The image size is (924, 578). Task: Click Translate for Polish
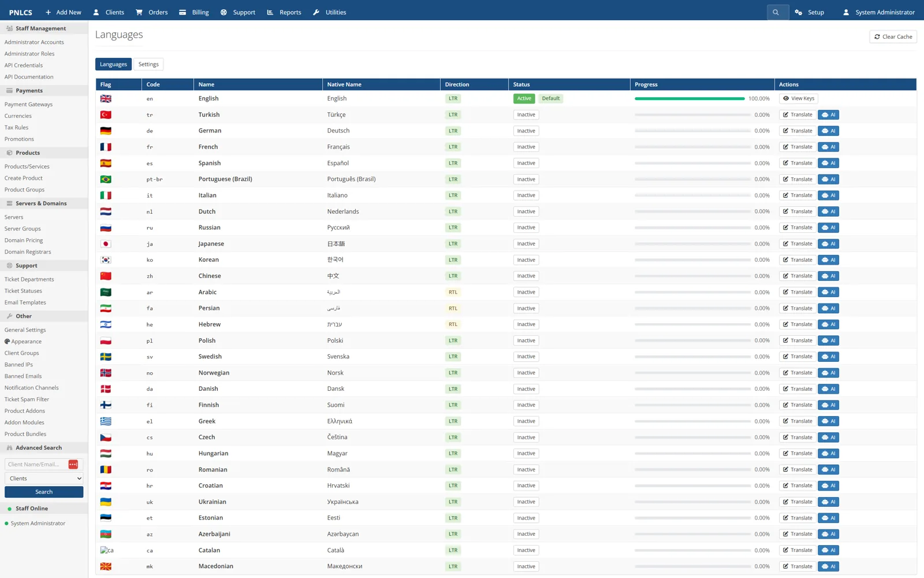[798, 340]
